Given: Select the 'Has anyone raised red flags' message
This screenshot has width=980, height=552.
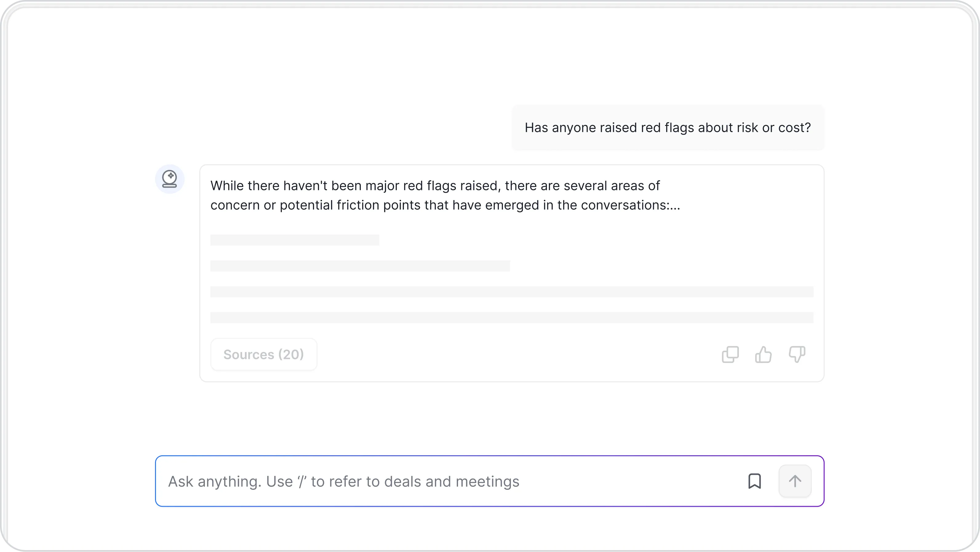Looking at the screenshot, I should coord(668,127).
